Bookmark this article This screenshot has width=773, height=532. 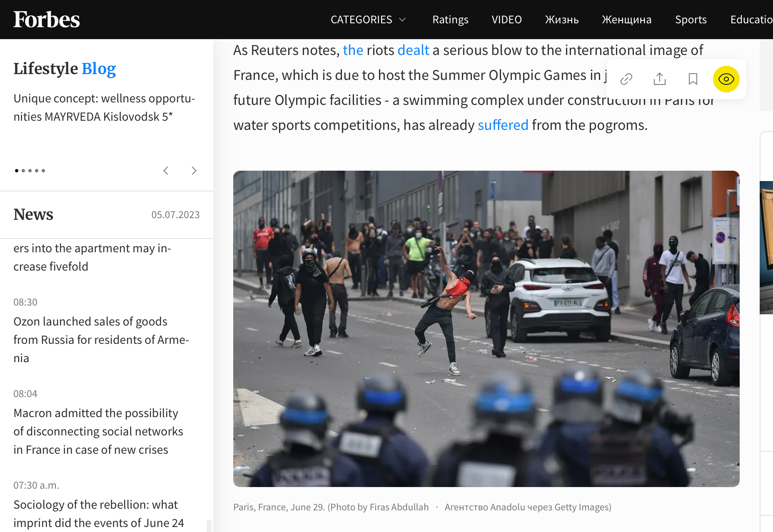(693, 79)
